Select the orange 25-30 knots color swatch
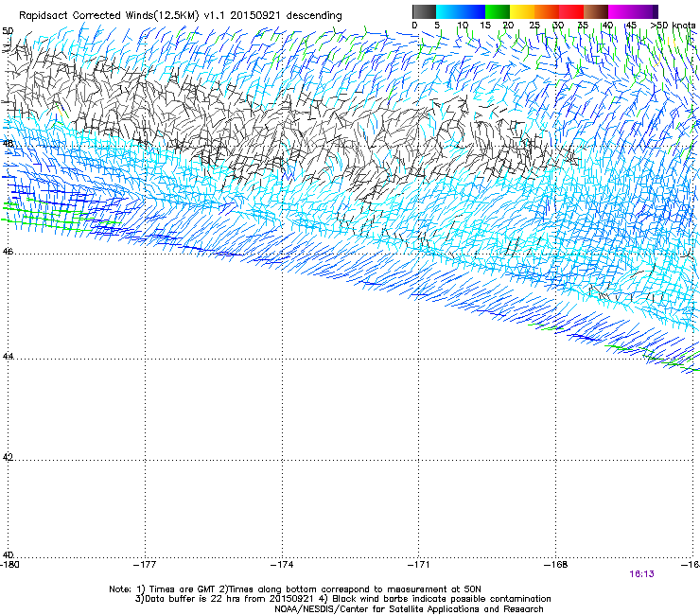700x615 pixels. 547,11
